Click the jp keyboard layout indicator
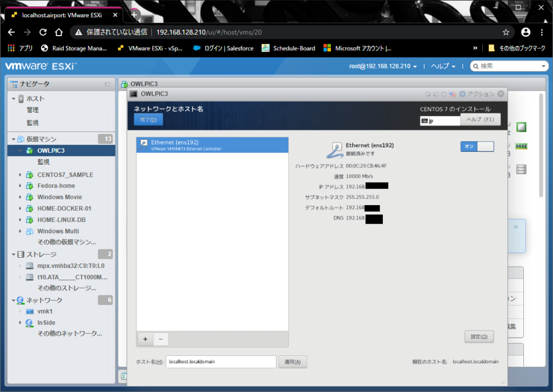The width and height of the screenshot is (553, 392). pyautogui.click(x=440, y=120)
